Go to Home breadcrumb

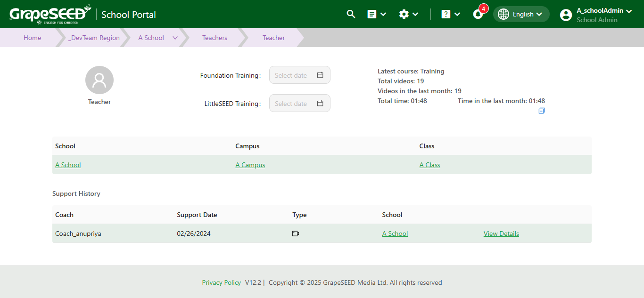point(33,38)
